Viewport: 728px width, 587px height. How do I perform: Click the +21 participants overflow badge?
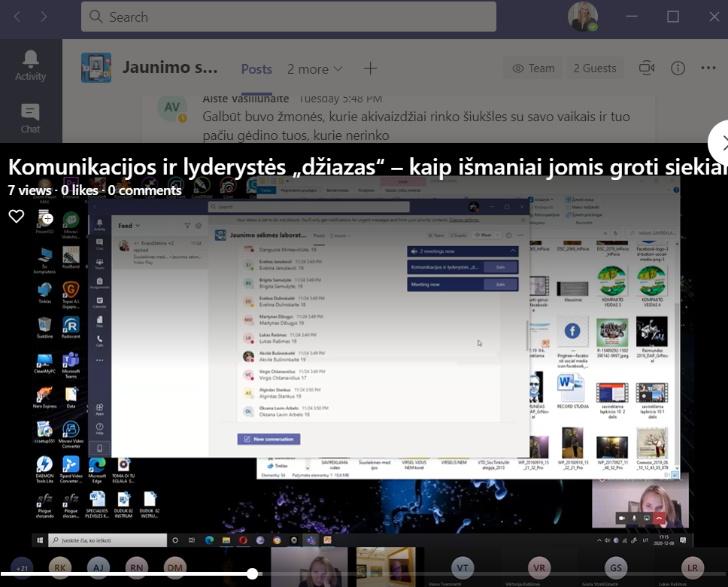(x=22, y=568)
